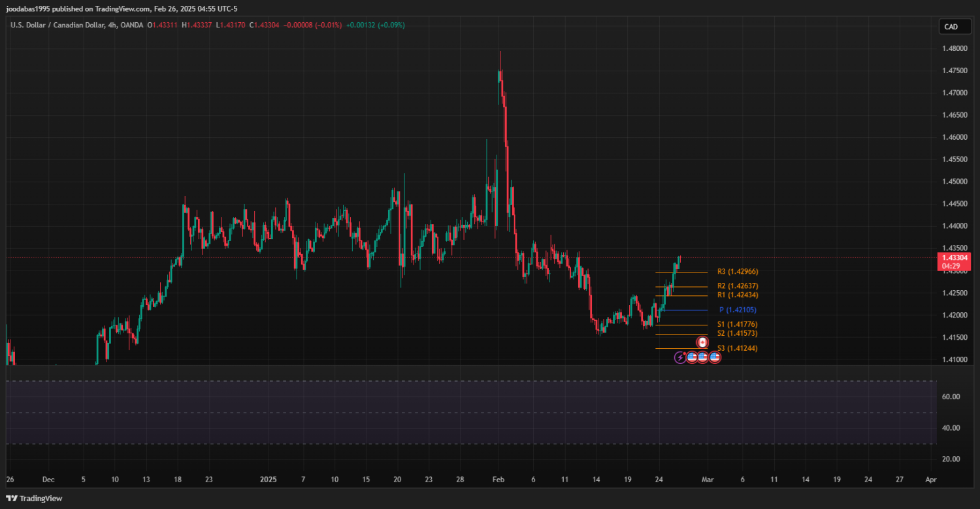Click the purple lightning bolt event icon
This screenshot has height=509, width=980.
point(680,357)
